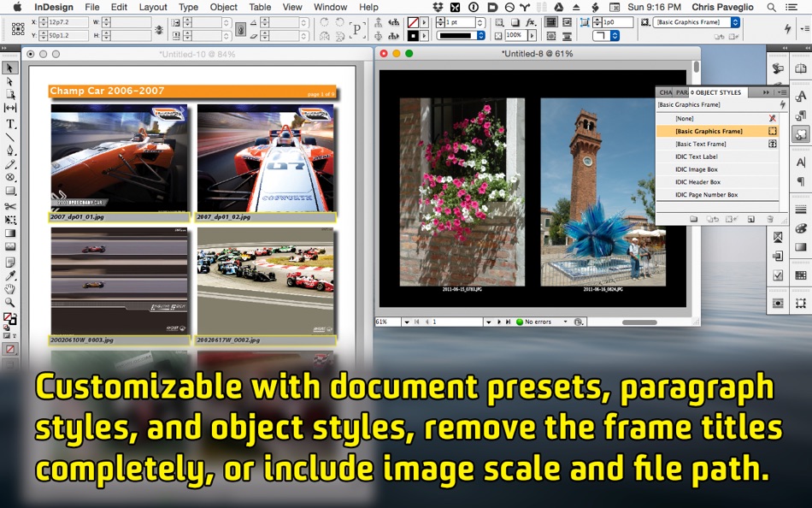The height and width of the screenshot is (508, 812).
Task: Select the Line tool
Action: (x=10, y=138)
